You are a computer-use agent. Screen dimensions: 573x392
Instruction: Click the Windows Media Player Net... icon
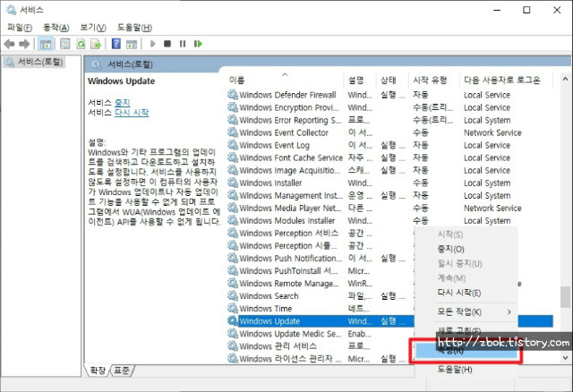coord(233,208)
